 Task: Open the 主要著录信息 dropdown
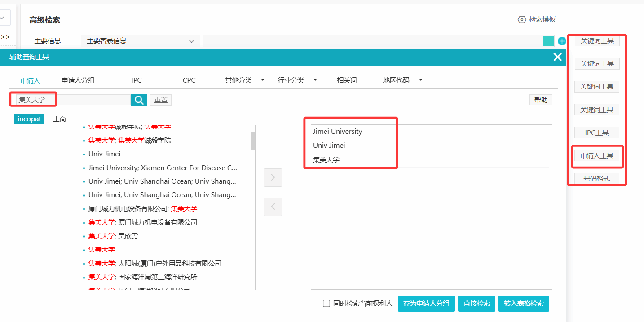[x=141, y=41]
